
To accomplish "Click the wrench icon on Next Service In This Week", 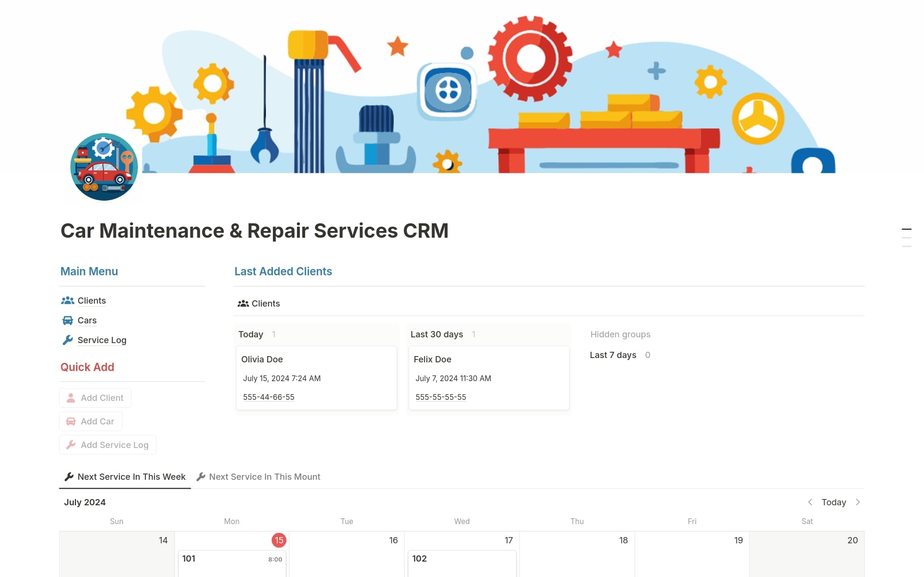I will point(69,476).
